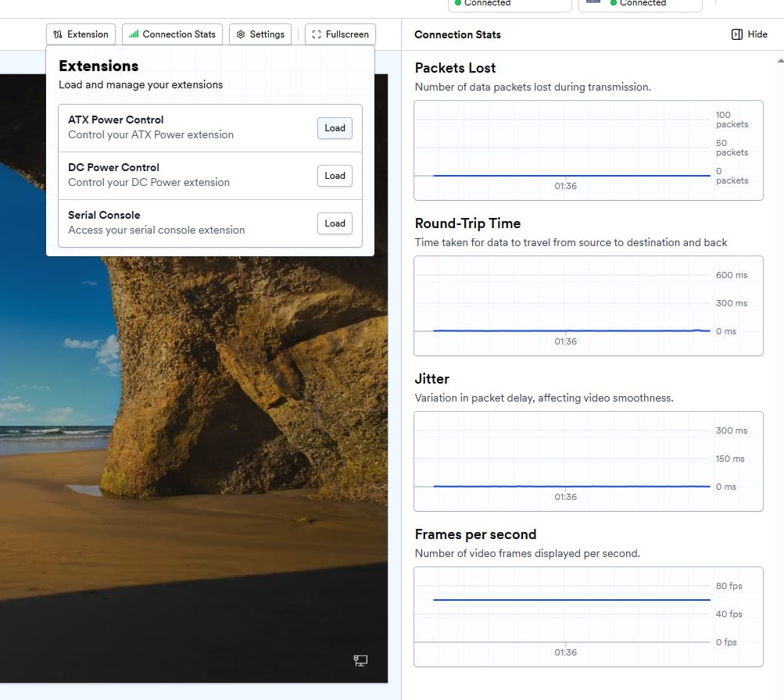
Task: Hide the Connection Stats sidebar
Action: pyautogui.click(x=749, y=34)
